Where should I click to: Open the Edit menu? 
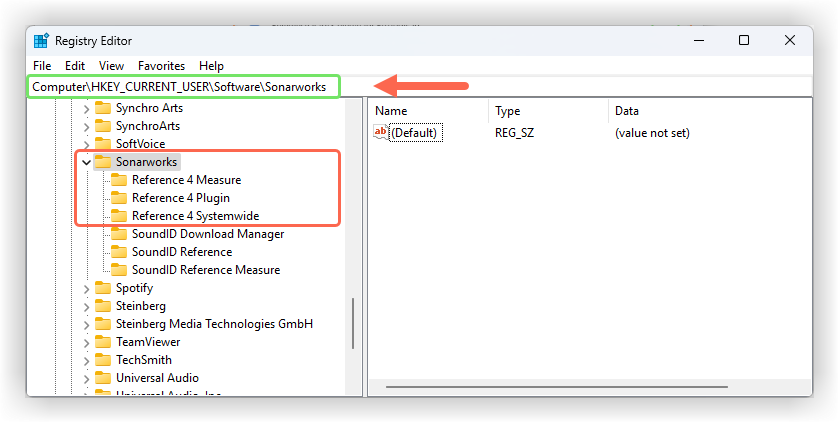point(75,66)
